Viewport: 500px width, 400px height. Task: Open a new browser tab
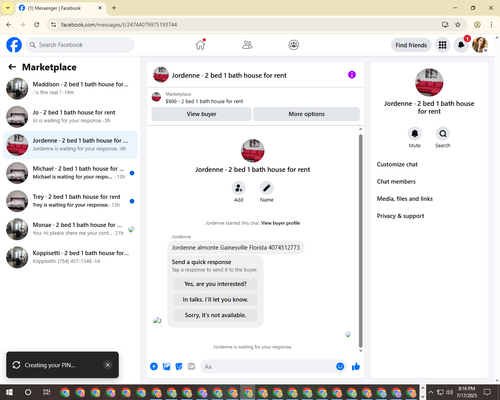[x=114, y=8]
